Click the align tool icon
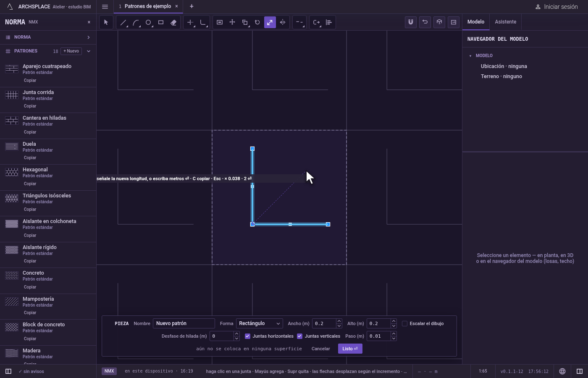Image resolution: width=588 pixels, height=378 pixels. pyautogui.click(x=329, y=22)
